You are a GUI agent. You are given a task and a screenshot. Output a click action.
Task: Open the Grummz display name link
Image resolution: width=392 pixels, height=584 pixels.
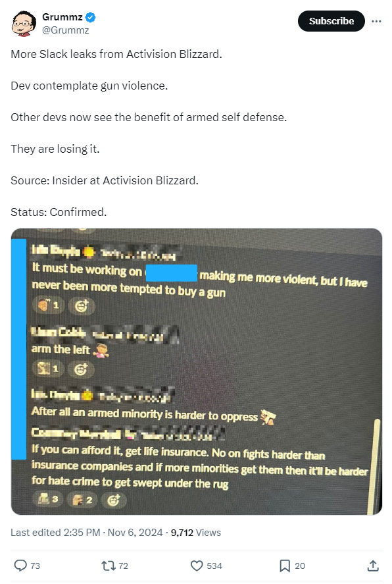pyautogui.click(x=62, y=17)
